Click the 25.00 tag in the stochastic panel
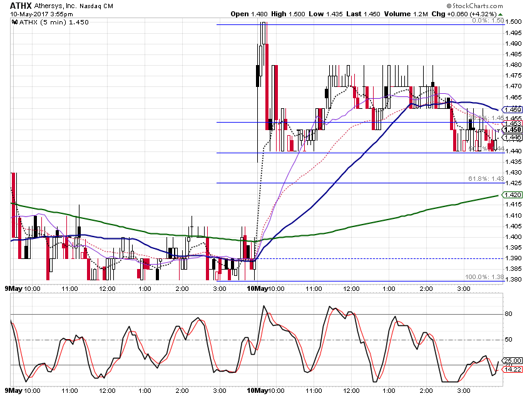532x396 pixels. [x=513, y=361]
